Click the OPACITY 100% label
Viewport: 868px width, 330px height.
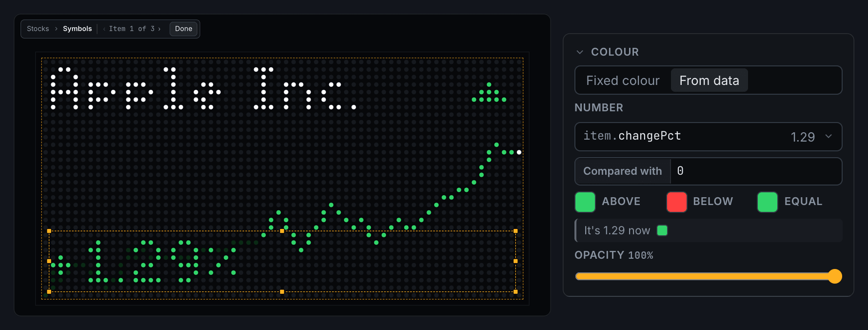[x=614, y=255]
